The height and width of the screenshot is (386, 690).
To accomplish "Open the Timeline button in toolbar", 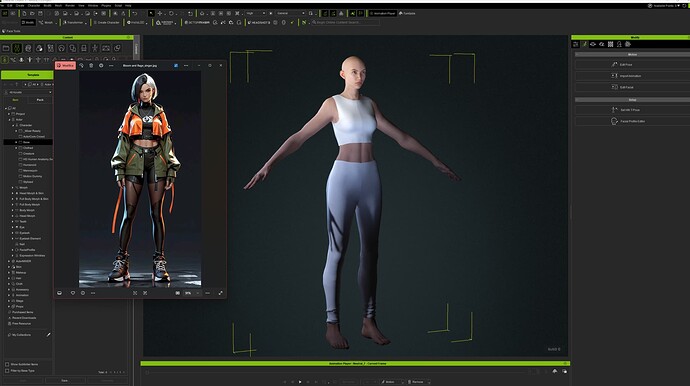I will [407, 14].
